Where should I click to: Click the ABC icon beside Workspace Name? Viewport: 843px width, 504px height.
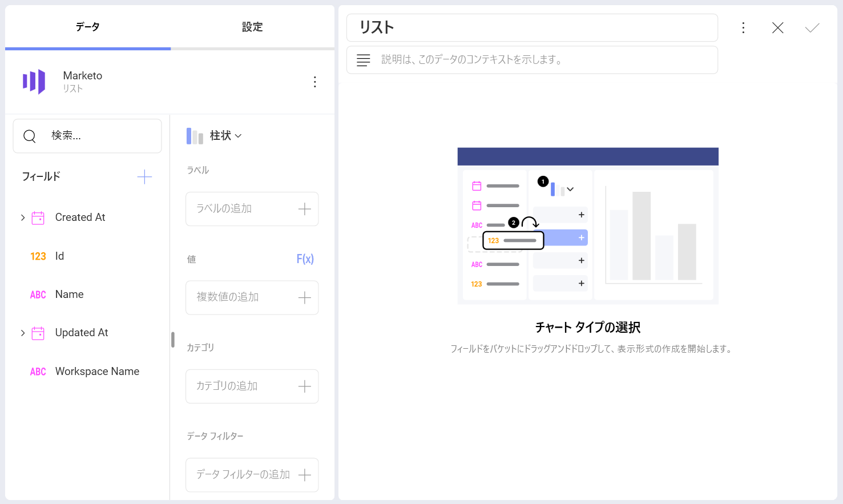coord(38,372)
